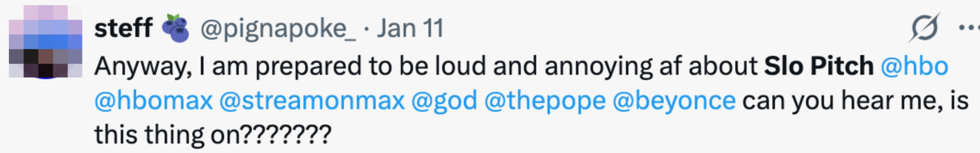Click the blueberry emoji beside steff

(175, 28)
